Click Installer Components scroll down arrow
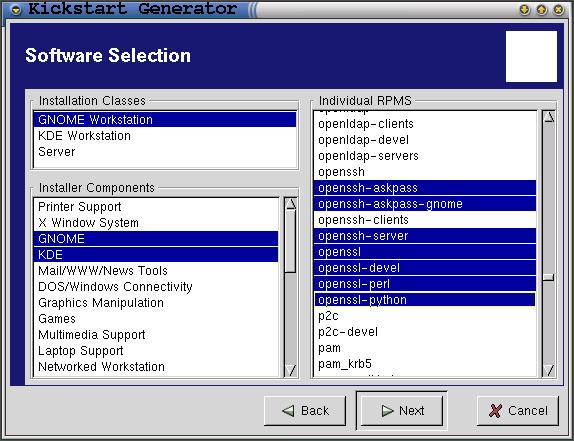 point(291,370)
